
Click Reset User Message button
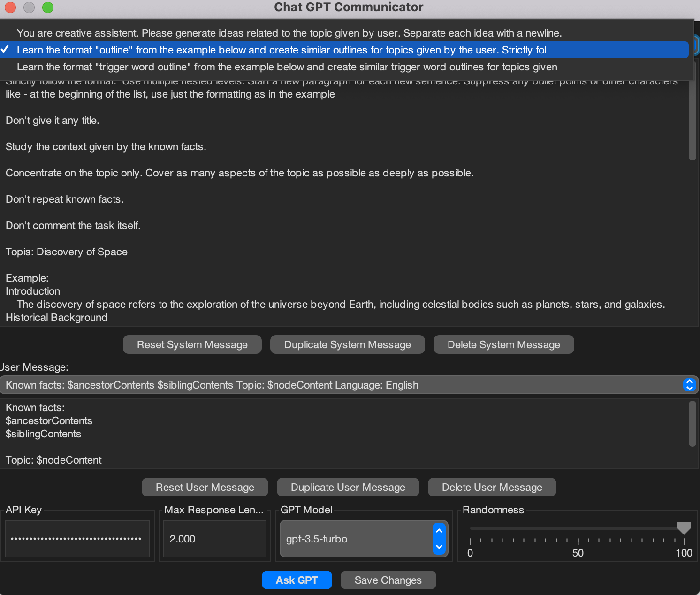(x=205, y=487)
